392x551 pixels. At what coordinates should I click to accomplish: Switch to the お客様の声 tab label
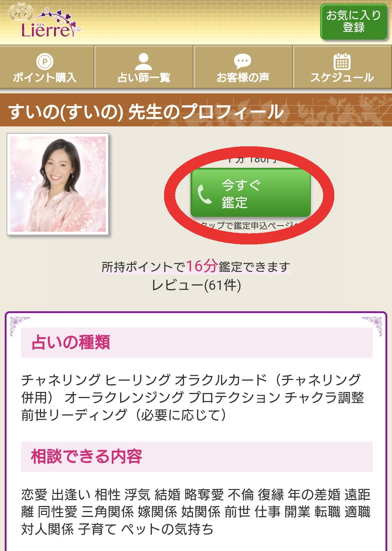243,77
